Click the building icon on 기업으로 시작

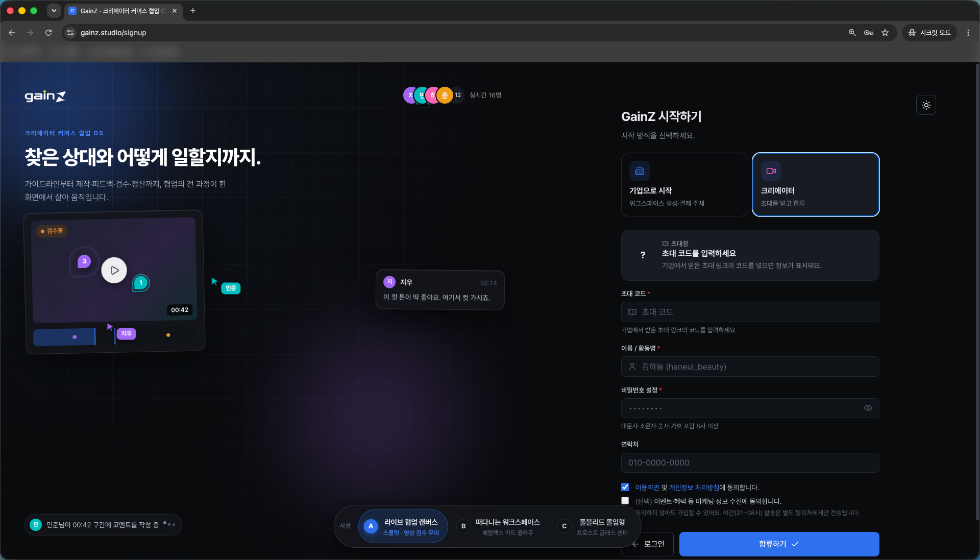coord(640,171)
